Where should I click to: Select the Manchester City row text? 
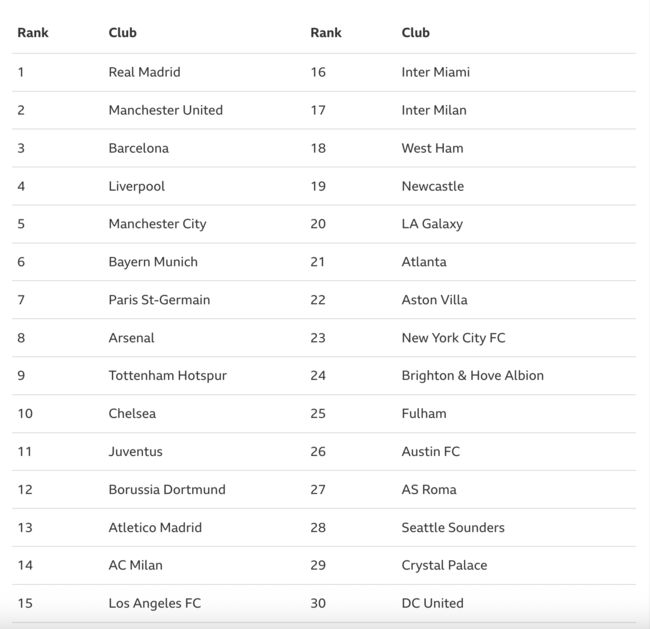(157, 224)
